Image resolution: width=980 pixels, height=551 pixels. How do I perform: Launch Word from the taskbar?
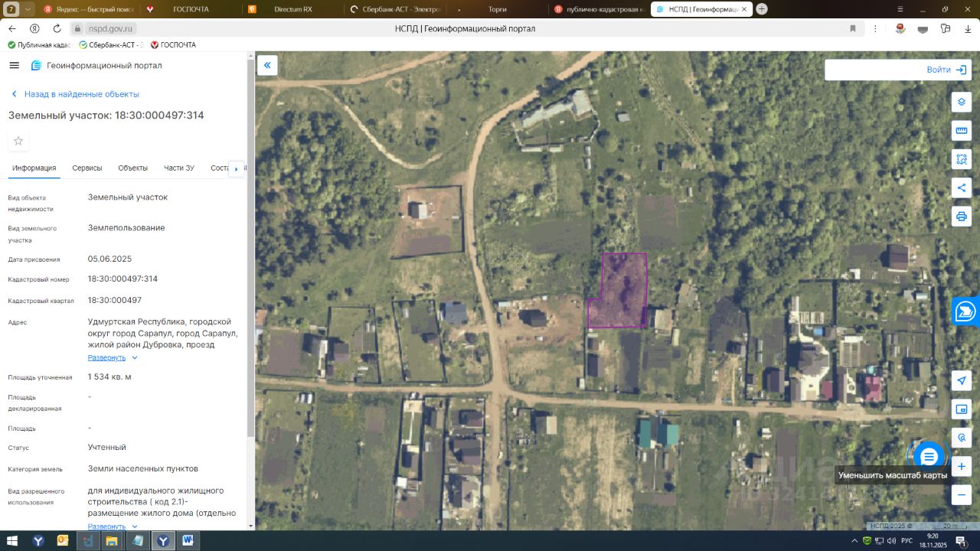(187, 541)
